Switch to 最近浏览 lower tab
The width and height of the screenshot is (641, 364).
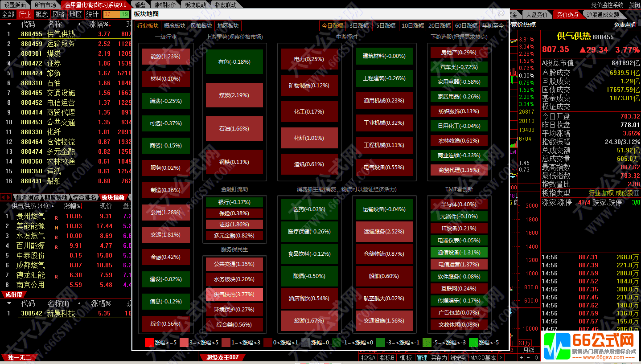click(27, 197)
